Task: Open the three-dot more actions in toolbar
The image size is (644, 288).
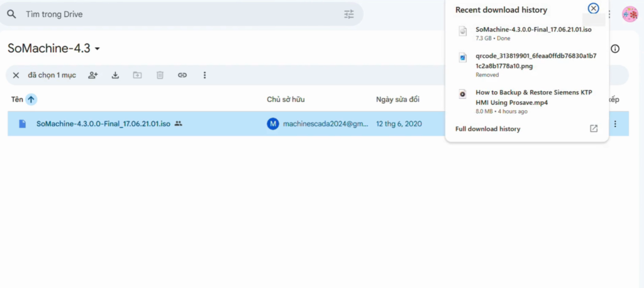Action: pos(204,75)
